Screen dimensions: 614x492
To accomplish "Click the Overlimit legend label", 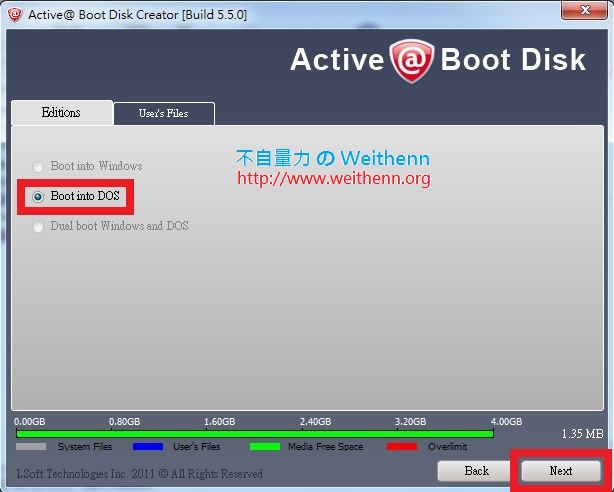I will pyautogui.click(x=448, y=447).
